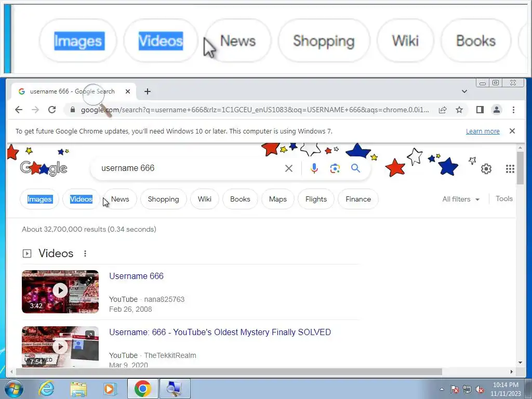
Task: Play the 7:54 video thumbnail
Action: point(60,347)
